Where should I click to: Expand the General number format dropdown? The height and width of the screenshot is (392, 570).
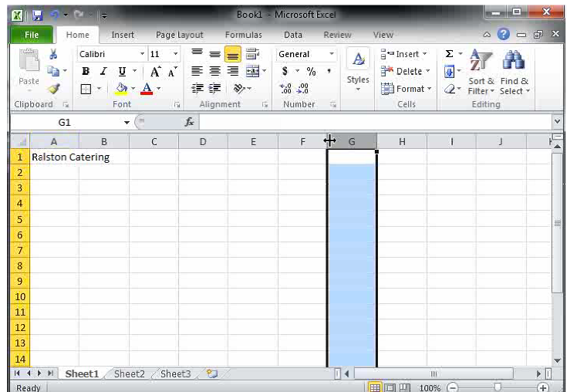pyautogui.click(x=332, y=54)
